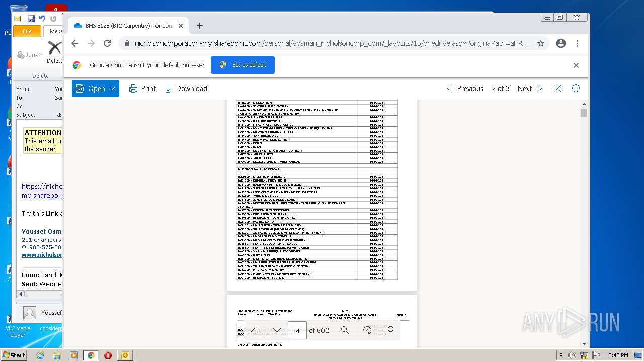The image size is (644, 362).
Task: Close the OneDrive file preview
Action: coord(557,88)
